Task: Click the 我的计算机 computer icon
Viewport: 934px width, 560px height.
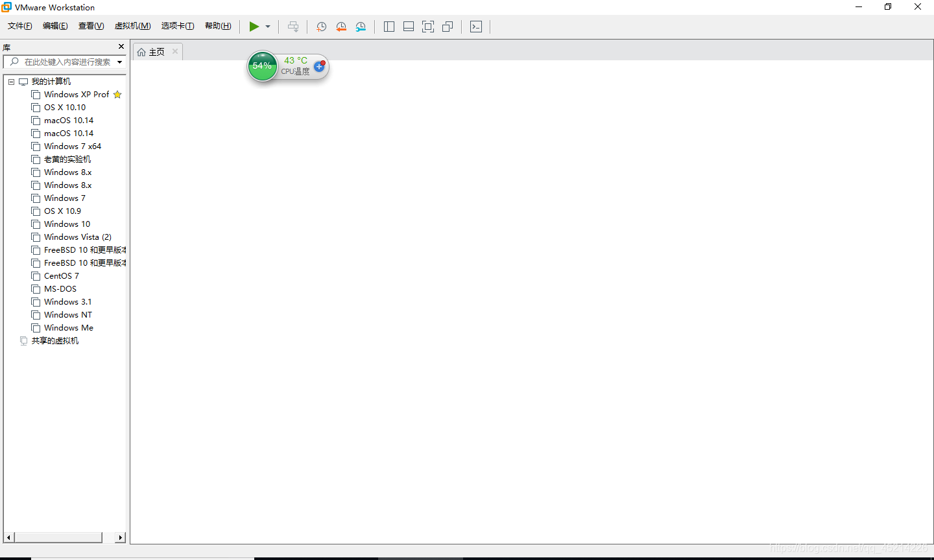Action: pyautogui.click(x=23, y=82)
